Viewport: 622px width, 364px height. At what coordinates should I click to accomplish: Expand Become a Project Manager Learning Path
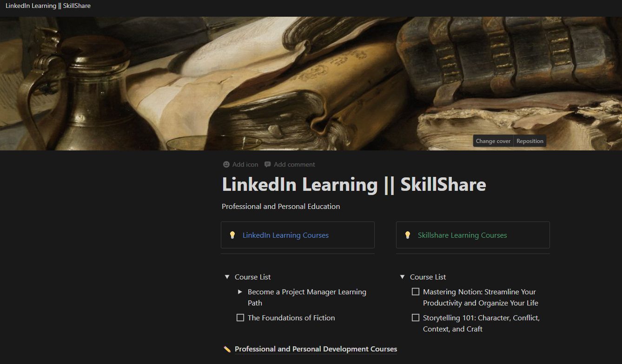(x=240, y=292)
